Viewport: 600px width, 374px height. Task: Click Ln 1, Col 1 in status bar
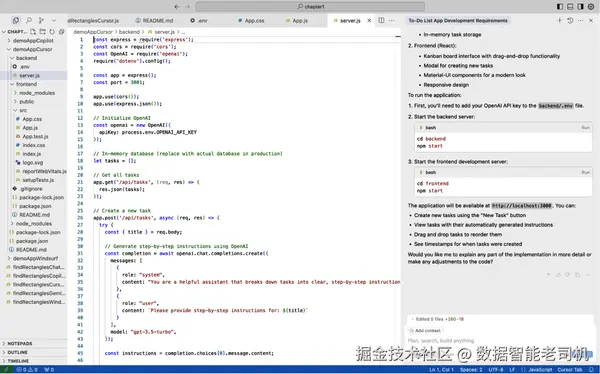coord(441,369)
